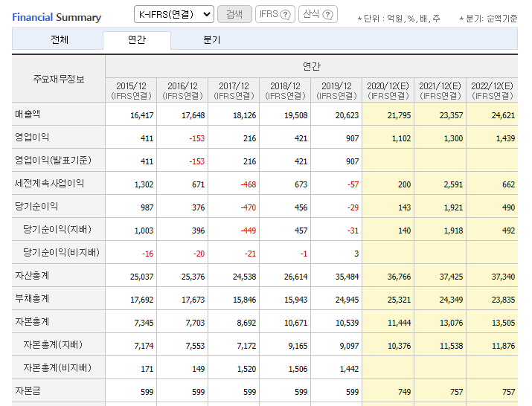Click the question mark icon next to IFRS
Image resolution: width=532 pixels, height=406 pixels.
286,15
